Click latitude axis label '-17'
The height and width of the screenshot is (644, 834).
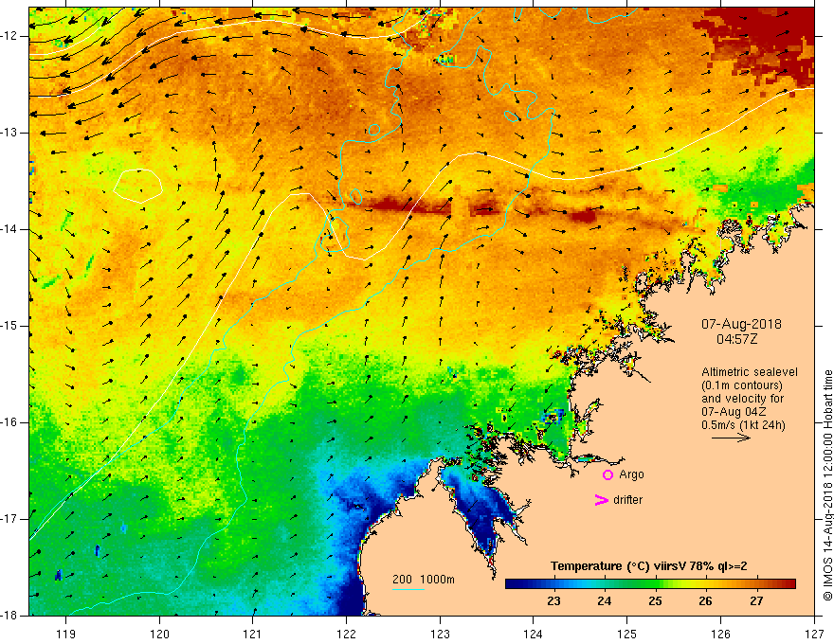[x=10, y=519]
